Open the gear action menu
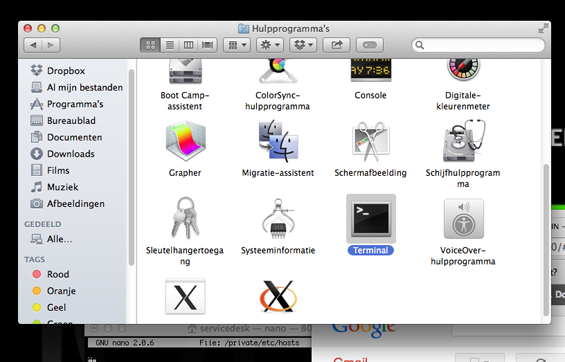565x362 pixels. point(270,45)
